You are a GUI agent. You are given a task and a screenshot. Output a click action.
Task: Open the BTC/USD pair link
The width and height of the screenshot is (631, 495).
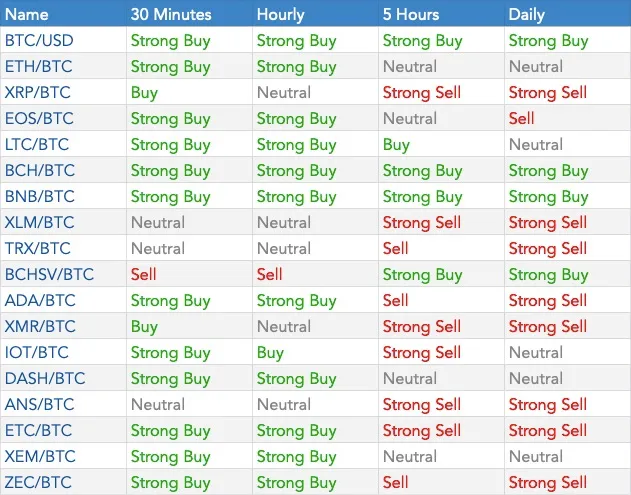click(x=39, y=41)
